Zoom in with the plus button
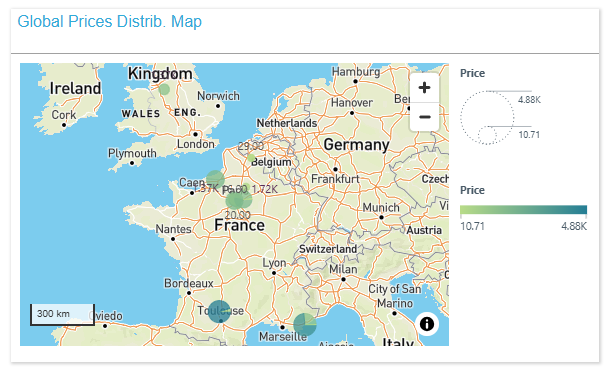The image size is (610, 372). click(x=424, y=88)
